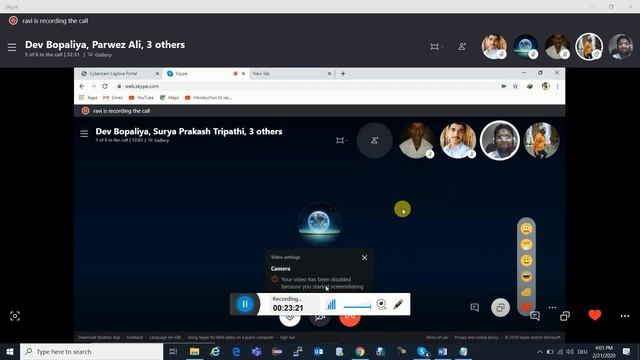640x360 pixels.
Task: Open the YouTube bookmark
Action: (141, 98)
